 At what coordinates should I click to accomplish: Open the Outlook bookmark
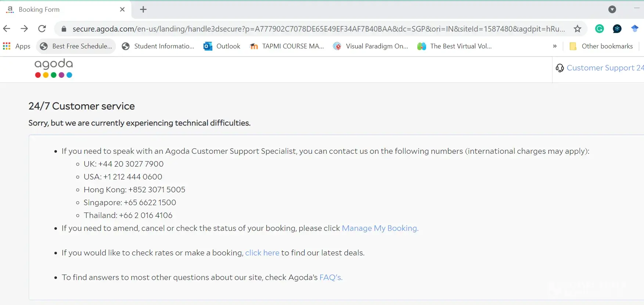(222, 46)
